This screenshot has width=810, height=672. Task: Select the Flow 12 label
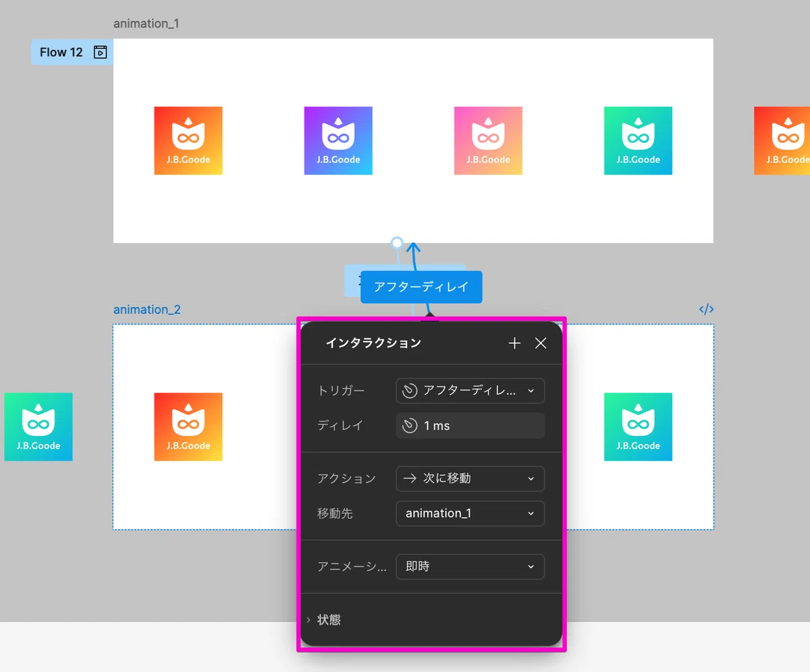coord(61,52)
